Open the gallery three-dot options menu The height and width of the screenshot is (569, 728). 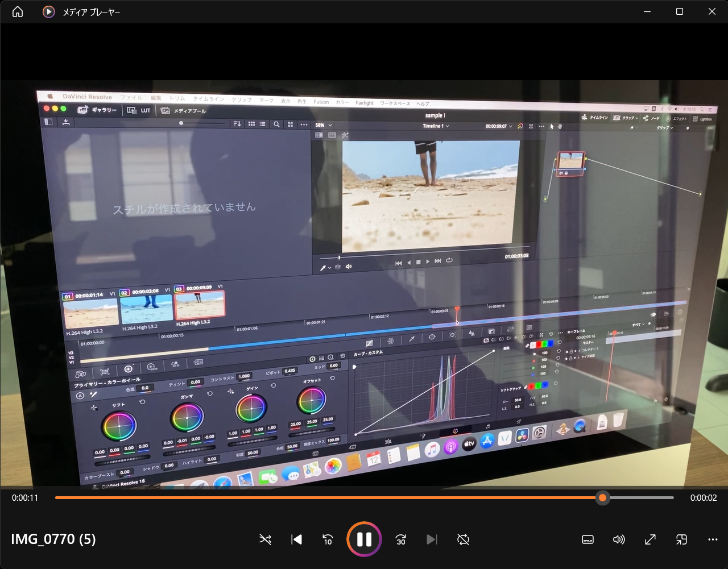304,124
